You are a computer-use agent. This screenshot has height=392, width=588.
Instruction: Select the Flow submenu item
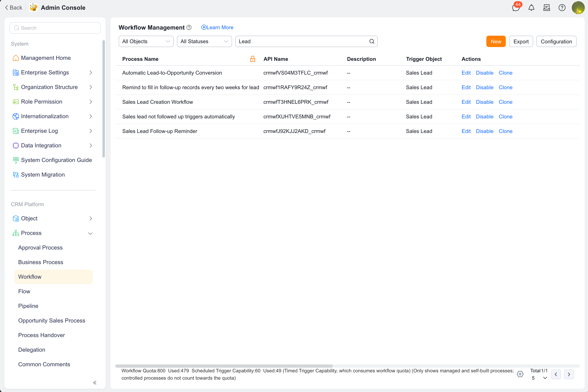pos(24,291)
